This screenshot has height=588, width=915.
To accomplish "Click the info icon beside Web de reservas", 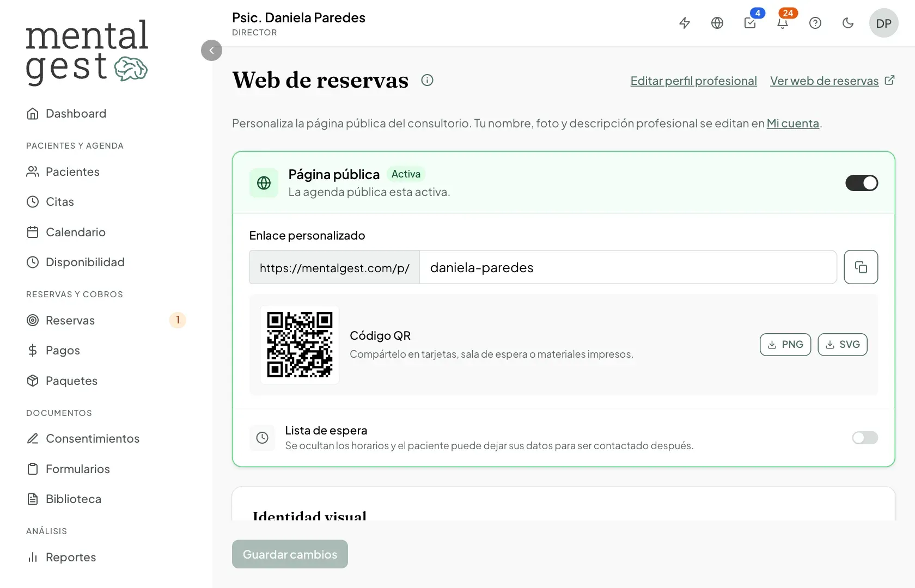I will click(x=428, y=80).
